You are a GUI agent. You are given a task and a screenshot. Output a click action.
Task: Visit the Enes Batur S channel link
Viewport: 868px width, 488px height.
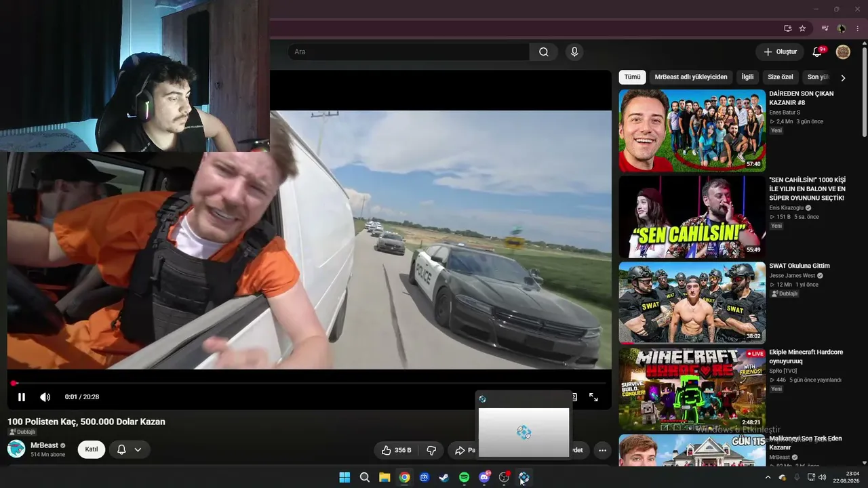point(785,113)
